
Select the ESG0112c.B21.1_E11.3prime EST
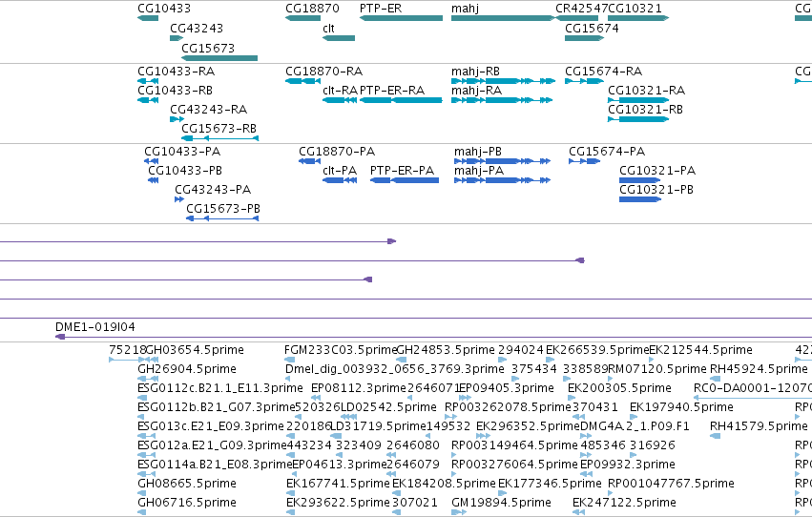(x=220, y=388)
